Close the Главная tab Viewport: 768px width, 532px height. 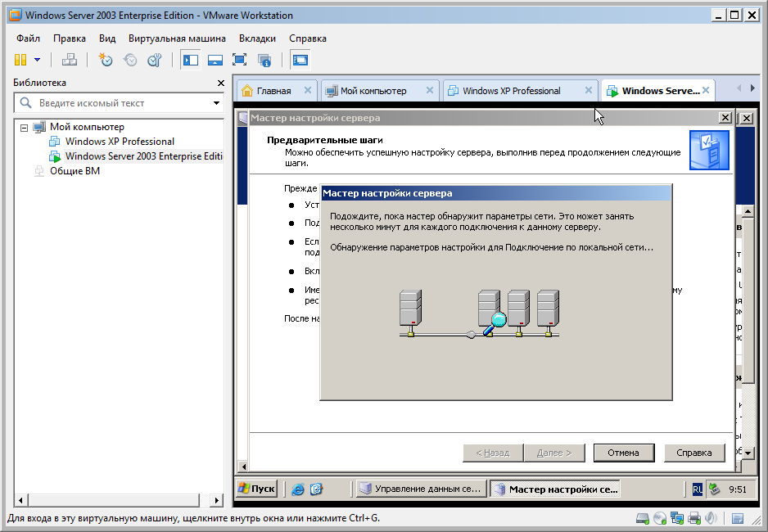308,91
